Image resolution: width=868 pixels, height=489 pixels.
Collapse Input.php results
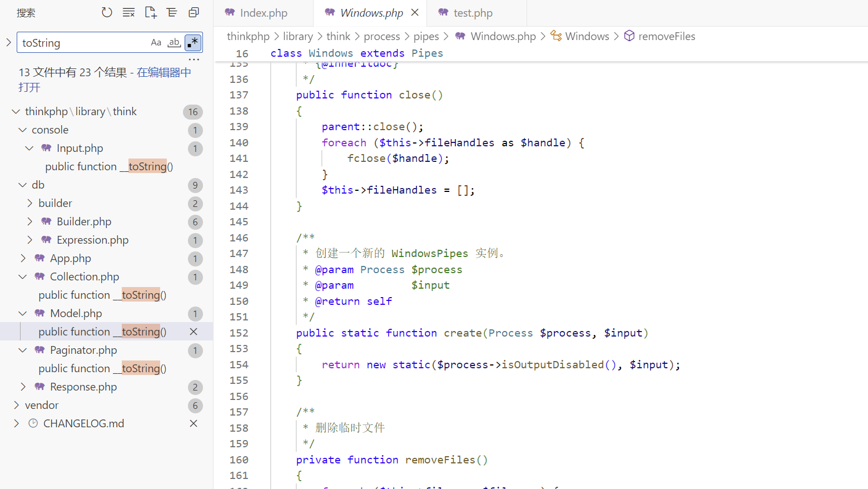(29, 148)
